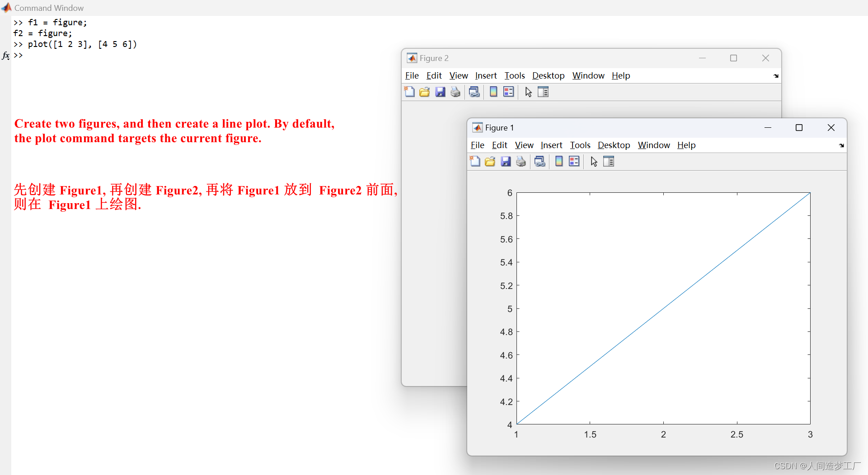This screenshot has height=475, width=868.
Task: Open Edit menu in Figure 2
Action: (434, 75)
